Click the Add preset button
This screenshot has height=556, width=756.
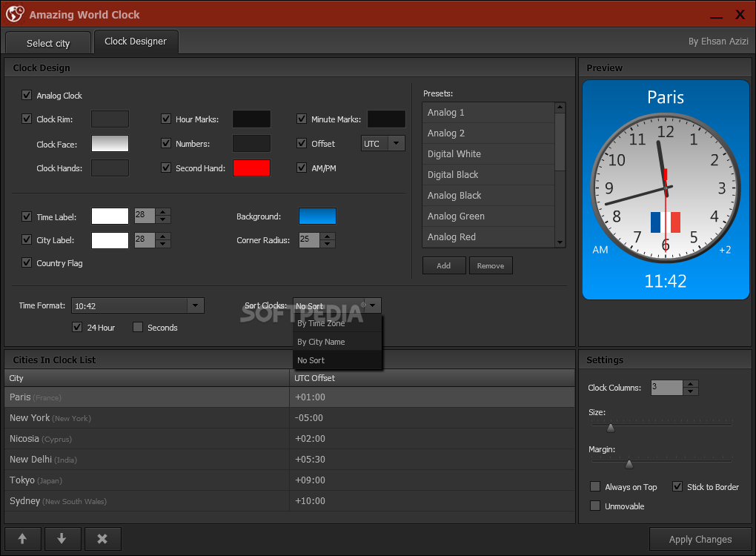pyautogui.click(x=444, y=265)
